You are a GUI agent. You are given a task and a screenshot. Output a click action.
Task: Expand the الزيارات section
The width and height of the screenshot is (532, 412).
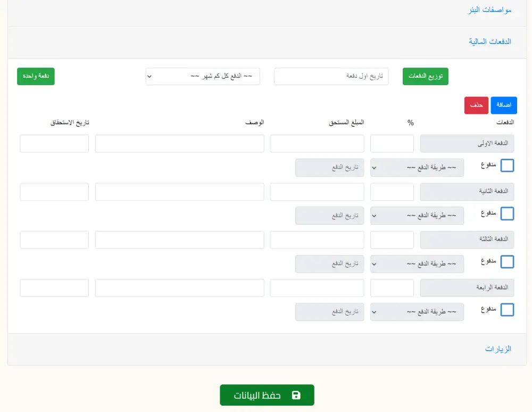pos(499,349)
